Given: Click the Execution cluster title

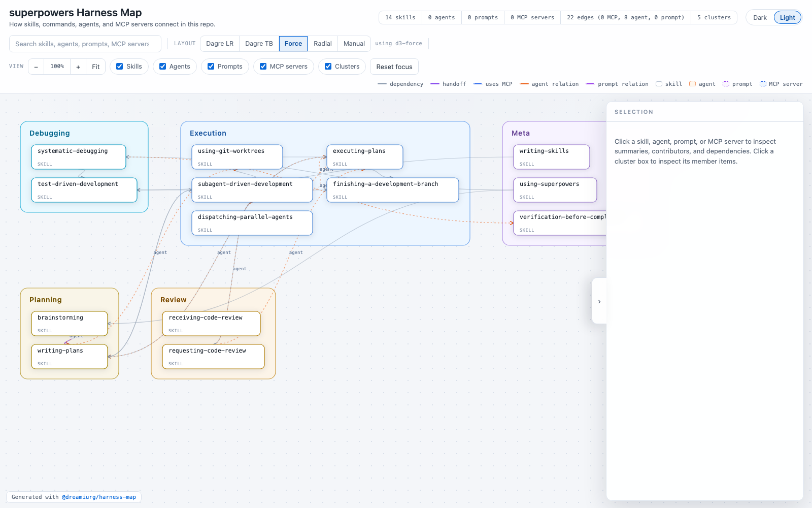Looking at the screenshot, I should pos(208,133).
